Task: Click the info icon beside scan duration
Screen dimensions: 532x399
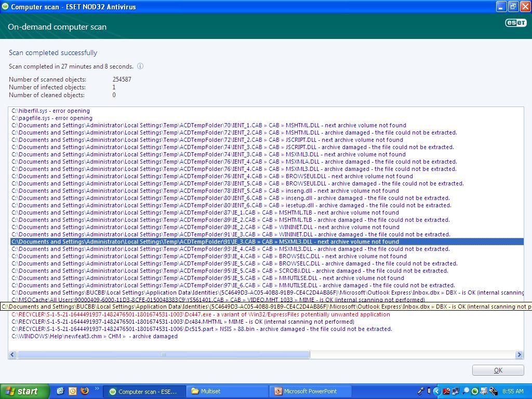Action: point(140,66)
